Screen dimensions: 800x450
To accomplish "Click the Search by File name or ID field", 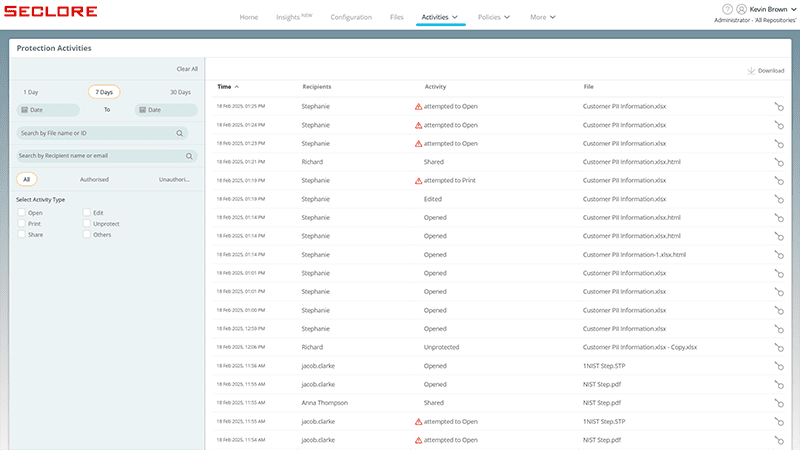I will tap(102, 133).
